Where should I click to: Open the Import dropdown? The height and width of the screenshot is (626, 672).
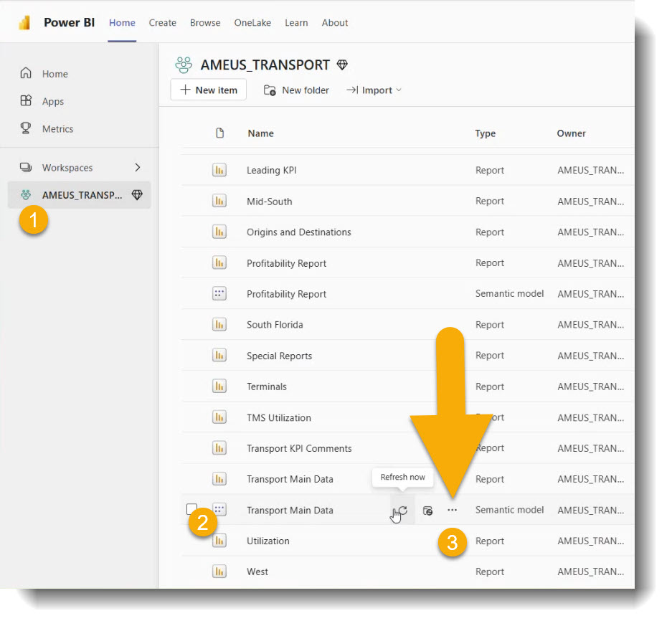[374, 90]
